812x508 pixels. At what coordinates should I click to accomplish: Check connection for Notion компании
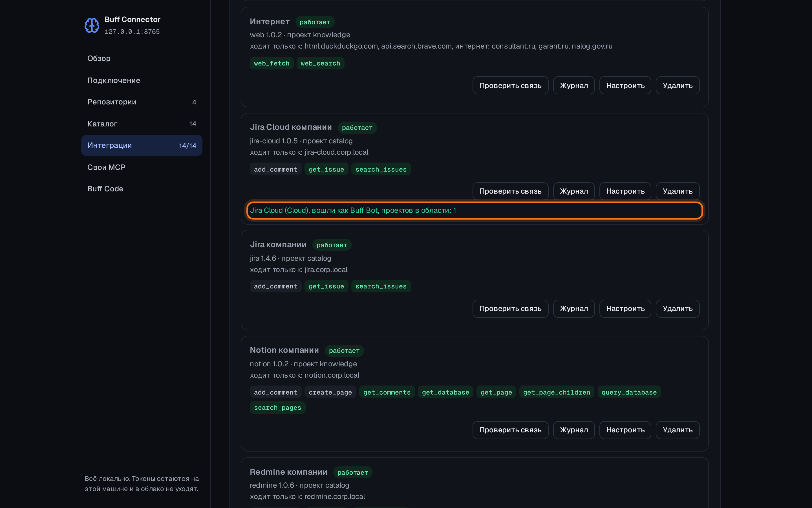tap(510, 430)
